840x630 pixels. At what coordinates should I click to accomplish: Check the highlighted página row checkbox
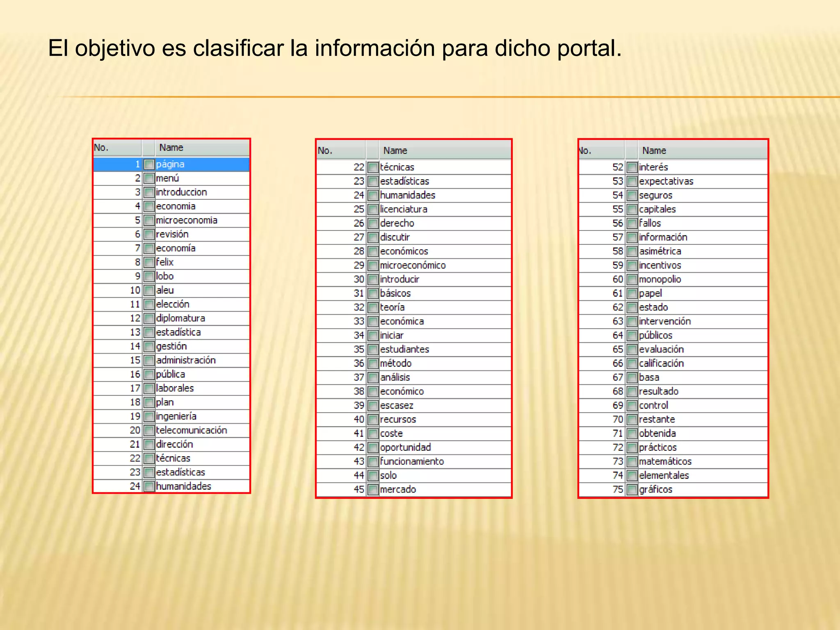tap(149, 164)
